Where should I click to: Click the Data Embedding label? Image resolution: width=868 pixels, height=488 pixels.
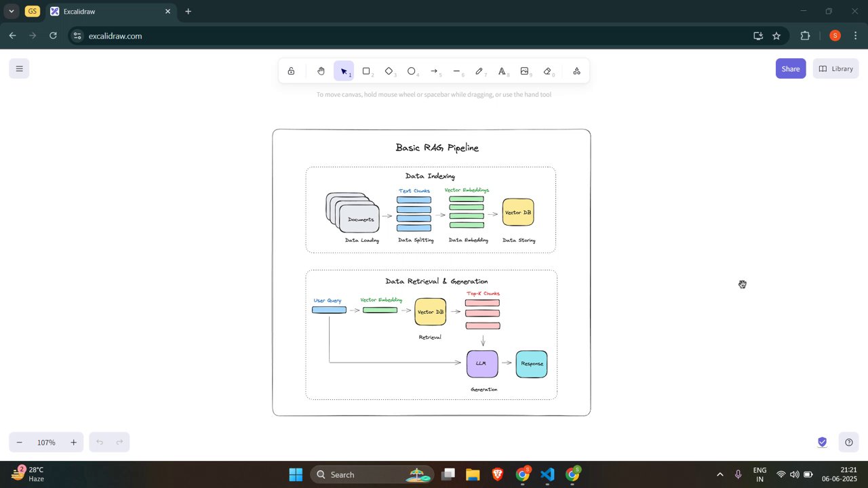click(468, 241)
